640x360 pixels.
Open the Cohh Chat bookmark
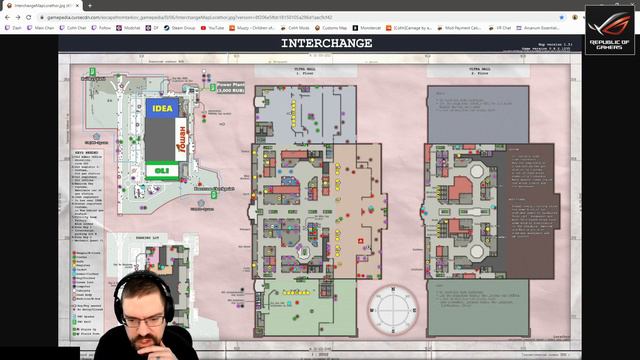coord(73,28)
